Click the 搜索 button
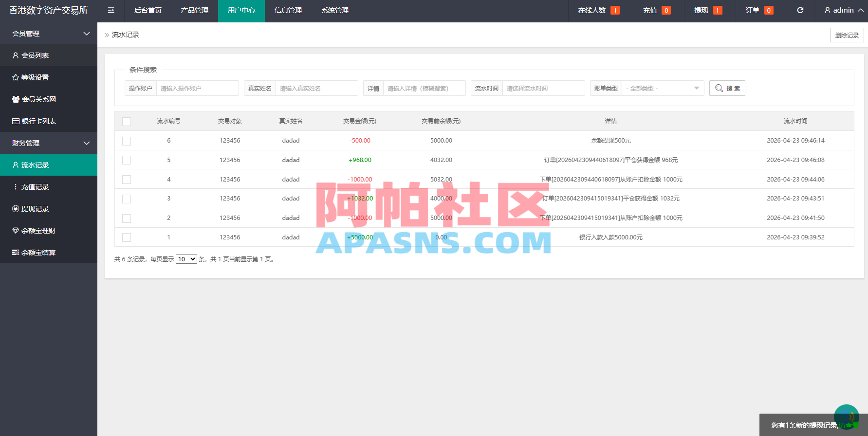 (x=727, y=88)
